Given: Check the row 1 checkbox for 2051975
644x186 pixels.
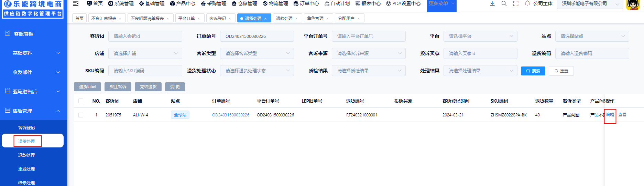Looking at the screenshot, I should click(81, 115).
